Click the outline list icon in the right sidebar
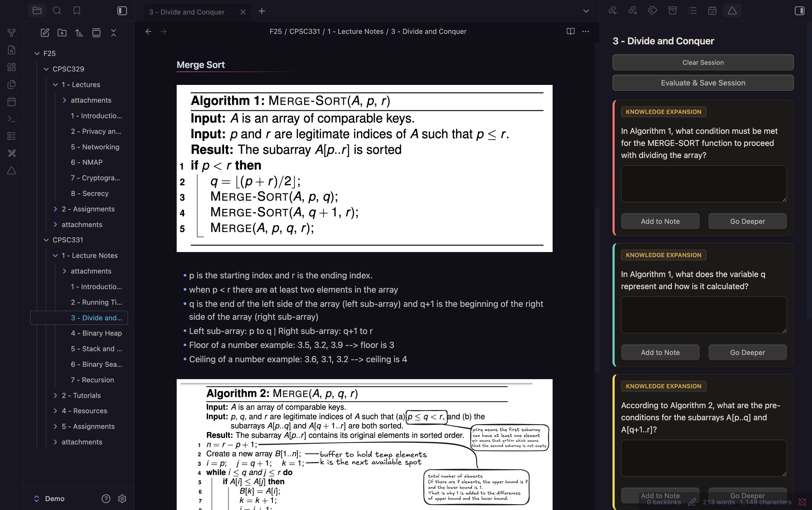 692,11
